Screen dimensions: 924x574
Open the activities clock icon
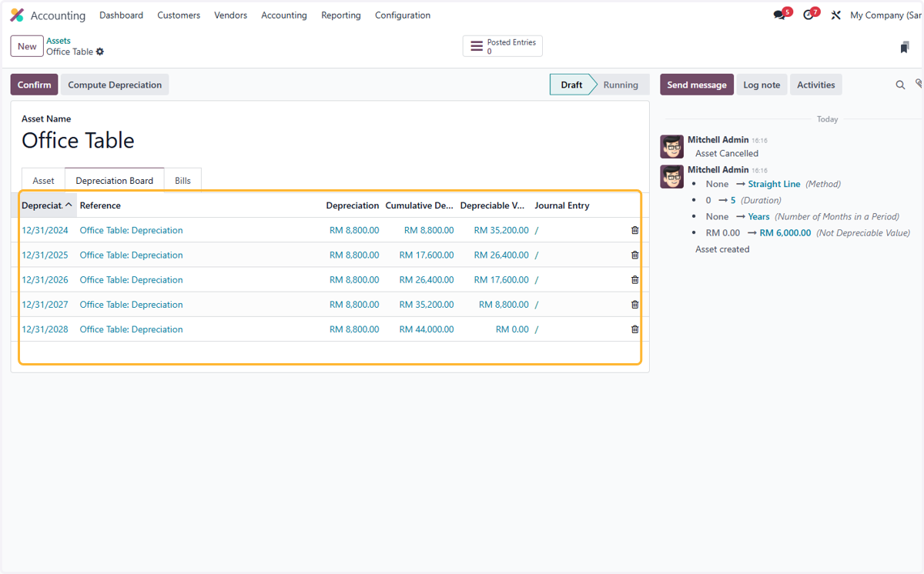(808, 15)
